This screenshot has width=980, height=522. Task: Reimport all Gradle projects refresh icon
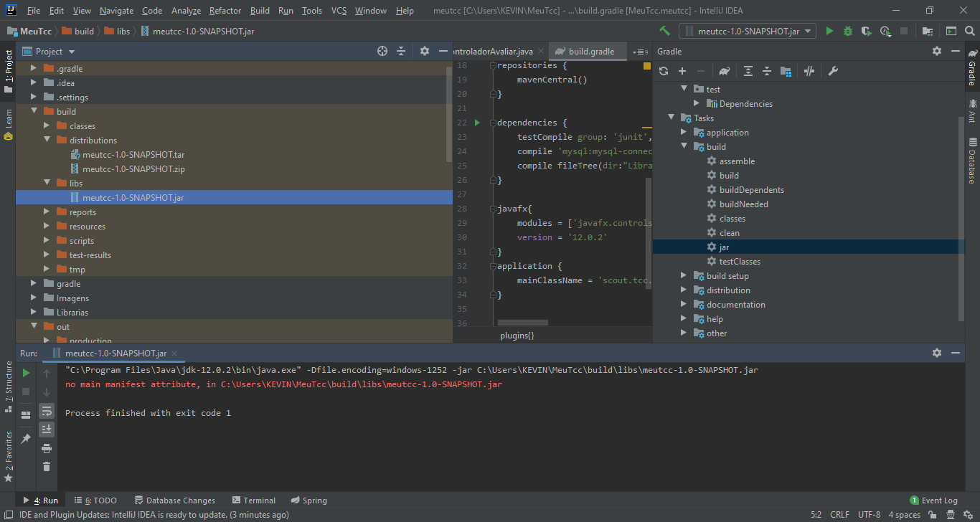[664, 71]
